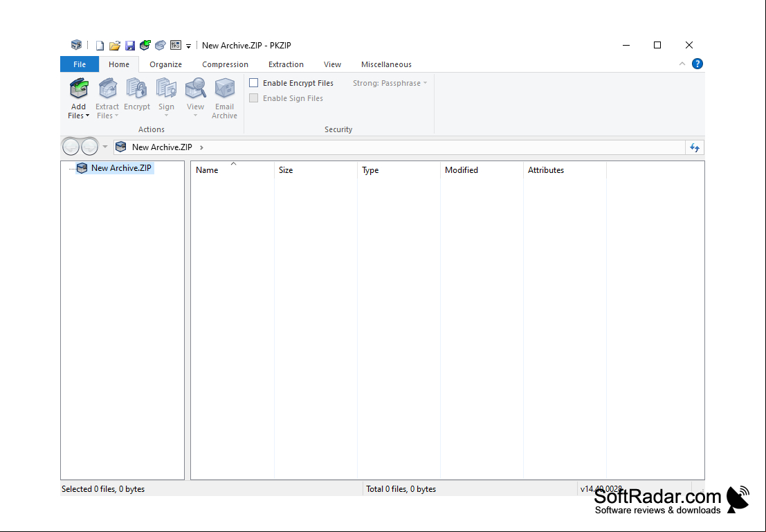Screen dimensions: 766x532
Task: Refresh the listing with the blue arrows icon
Action: point(695,147)
